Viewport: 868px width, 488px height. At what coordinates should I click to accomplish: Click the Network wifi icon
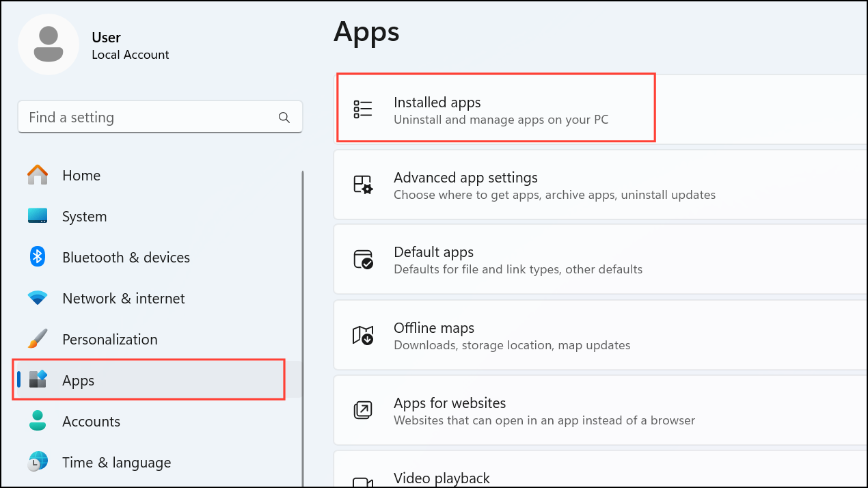pos(38,298)
